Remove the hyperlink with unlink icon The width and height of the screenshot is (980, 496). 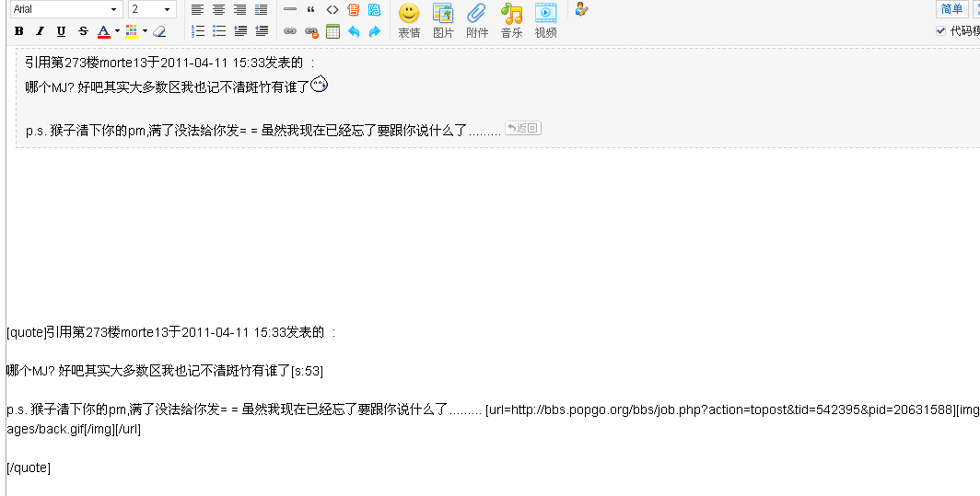(x=311, y=31)
